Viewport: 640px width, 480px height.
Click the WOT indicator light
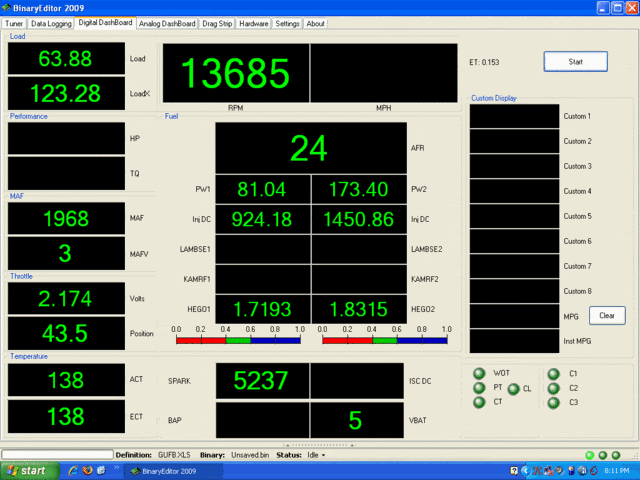coord(479,373)
